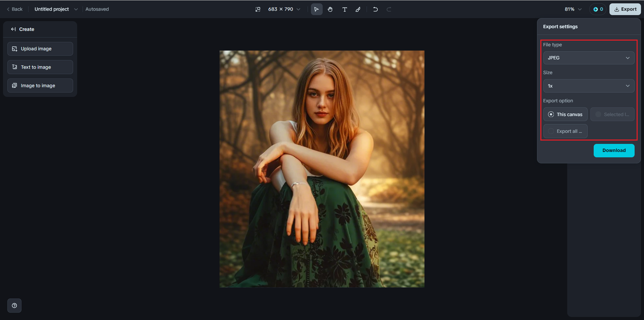Select This canvas export option
Image resolution: width=644 pixels, height=320 pixels.
coord(565,114)
